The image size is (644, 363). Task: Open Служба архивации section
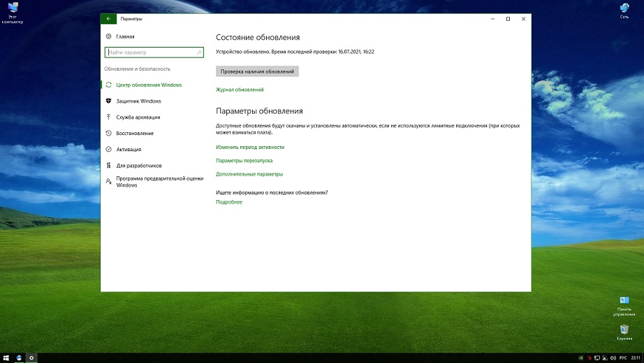pos(138,118)
